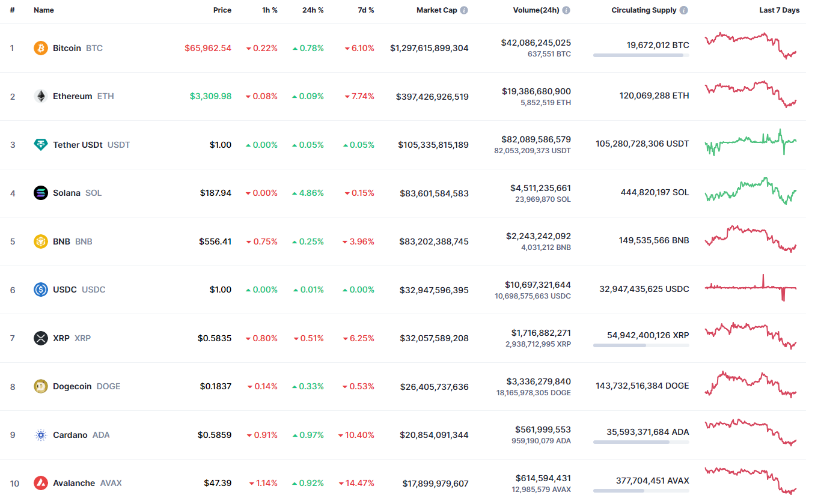This screenshot has width=815, height=504.
Task: Open USDC's 7-day sparkline chart
Action: 751,288
